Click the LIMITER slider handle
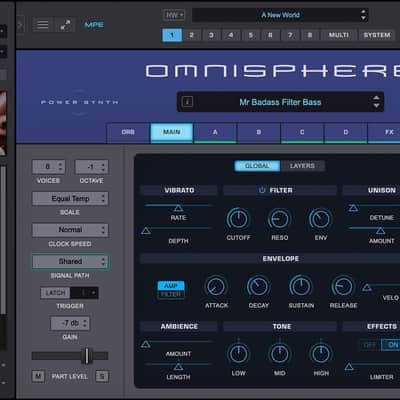Screen dimensions: 400x400 pyautogui.click(x=349, y=367)
